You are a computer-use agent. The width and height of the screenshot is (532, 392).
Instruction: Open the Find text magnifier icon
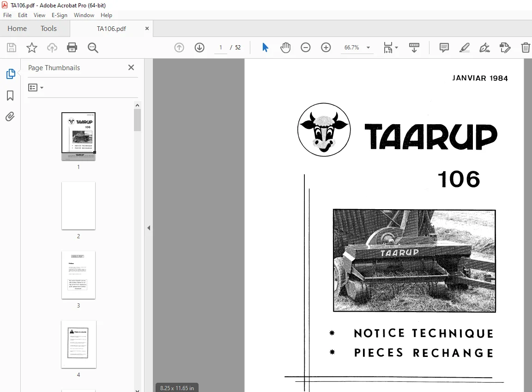[93, 48]
